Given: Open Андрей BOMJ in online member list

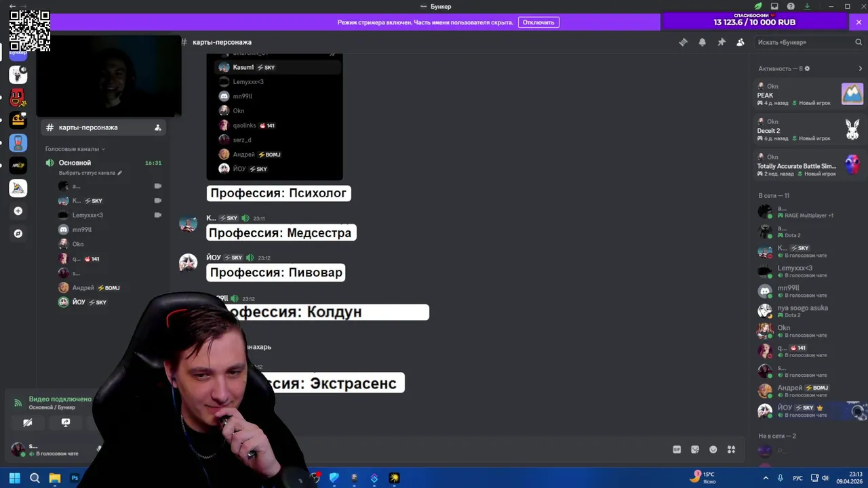Looking at the screenshot, I should (x=810, y=391).
